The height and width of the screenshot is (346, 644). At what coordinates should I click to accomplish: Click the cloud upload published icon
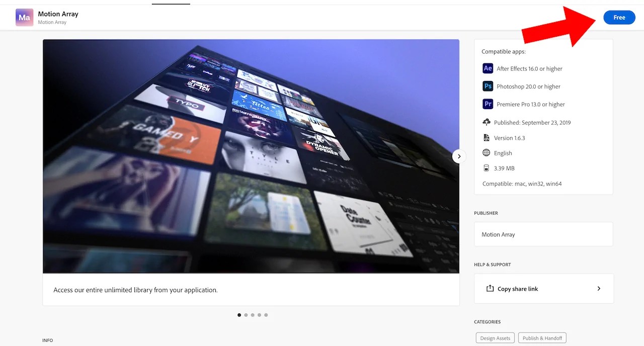click(487, 122)
